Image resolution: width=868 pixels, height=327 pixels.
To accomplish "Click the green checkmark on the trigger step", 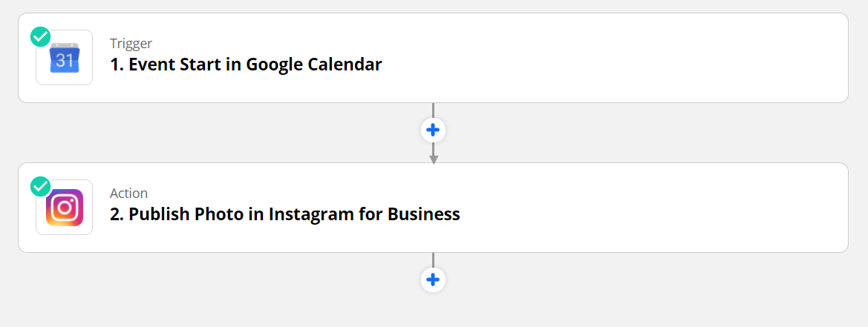I will pos(40,36).
